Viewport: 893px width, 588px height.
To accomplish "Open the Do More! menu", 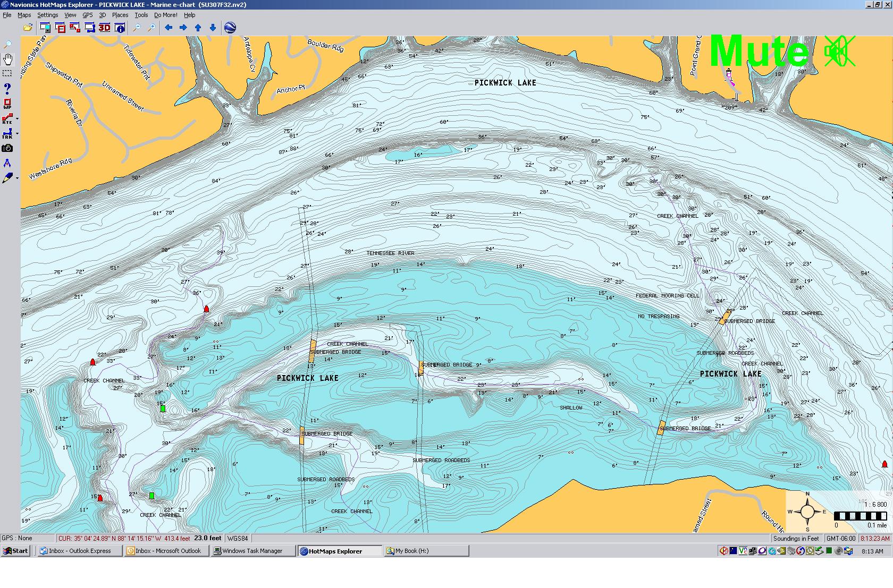I will [165, 15].
